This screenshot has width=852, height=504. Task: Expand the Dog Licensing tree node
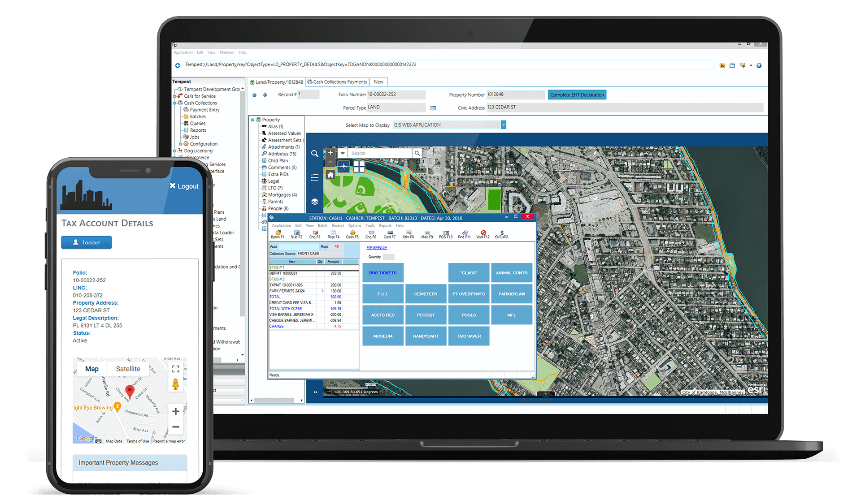(x=174, y=151)
